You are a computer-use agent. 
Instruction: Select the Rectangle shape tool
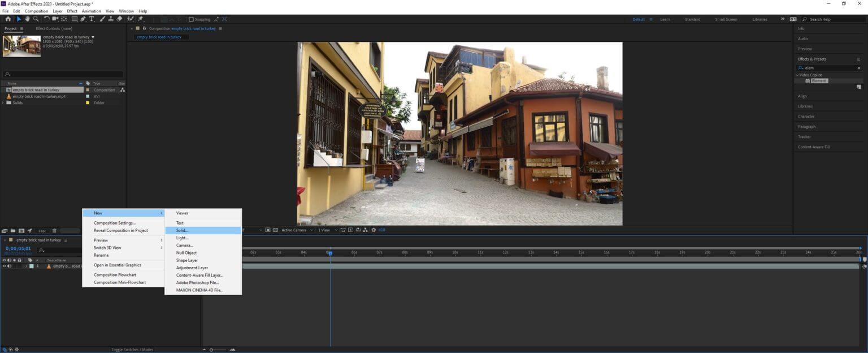point(74,19)
